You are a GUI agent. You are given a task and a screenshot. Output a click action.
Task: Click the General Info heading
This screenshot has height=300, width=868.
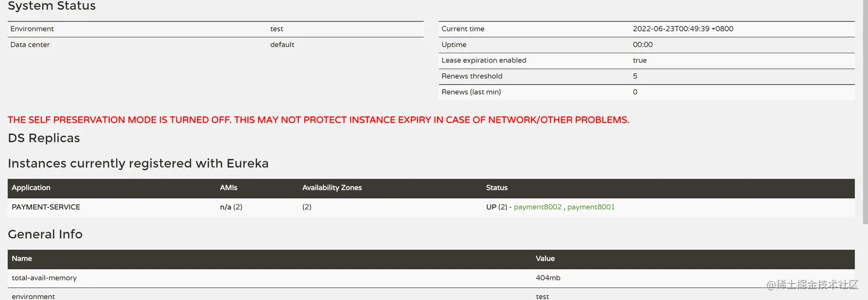coord(45,234)
